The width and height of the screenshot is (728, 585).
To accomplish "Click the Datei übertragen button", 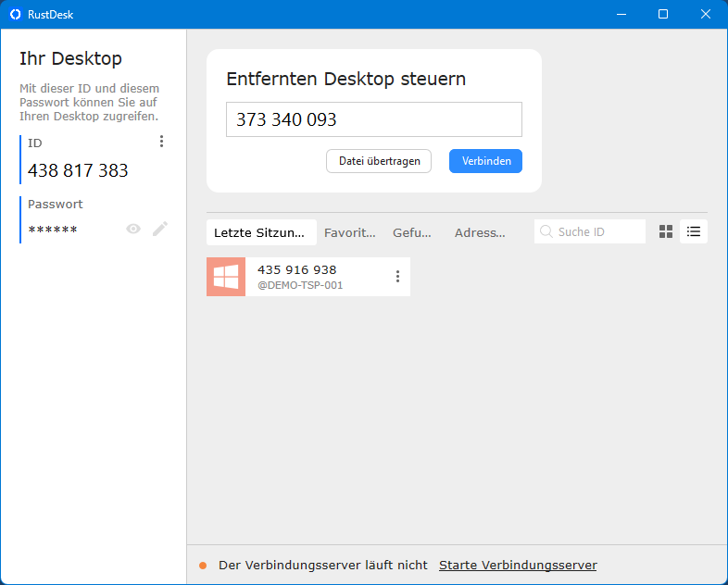I will point(379,161).
